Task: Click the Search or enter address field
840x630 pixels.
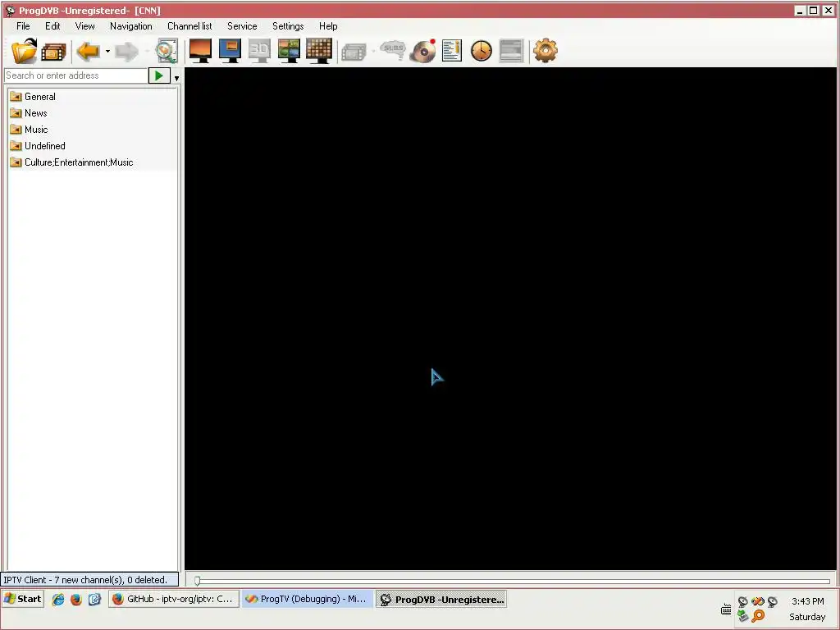Action: pos(75,75)
